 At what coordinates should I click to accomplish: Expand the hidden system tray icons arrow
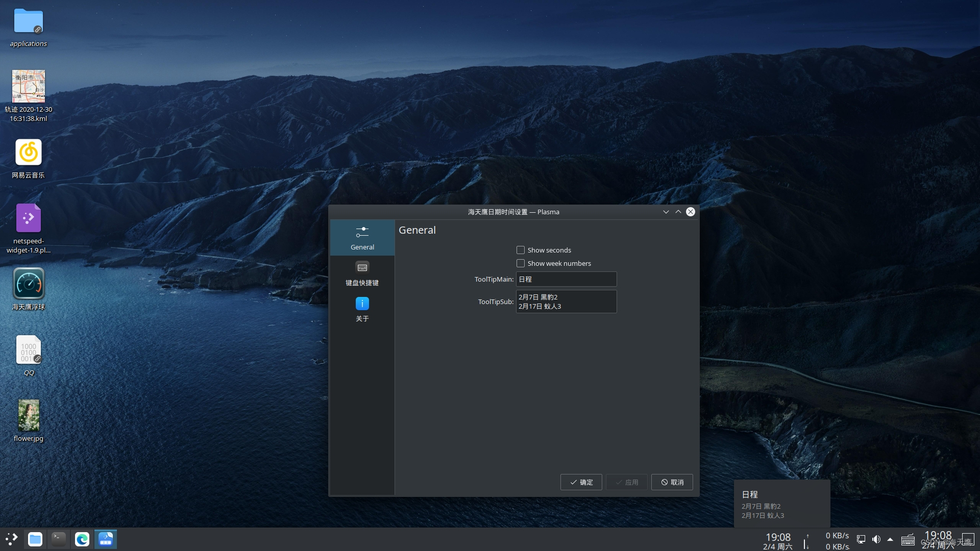[x=890, y=539]
